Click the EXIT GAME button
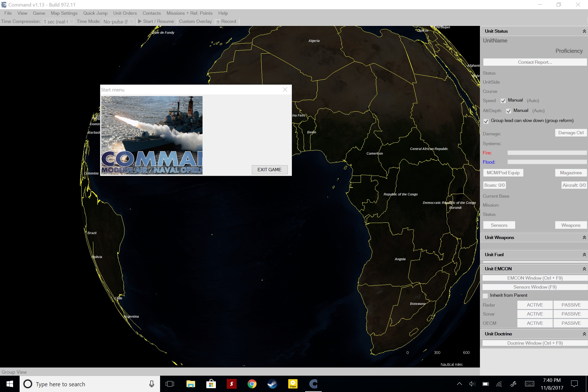Screen dimensions: 588x392 (269, 170)
